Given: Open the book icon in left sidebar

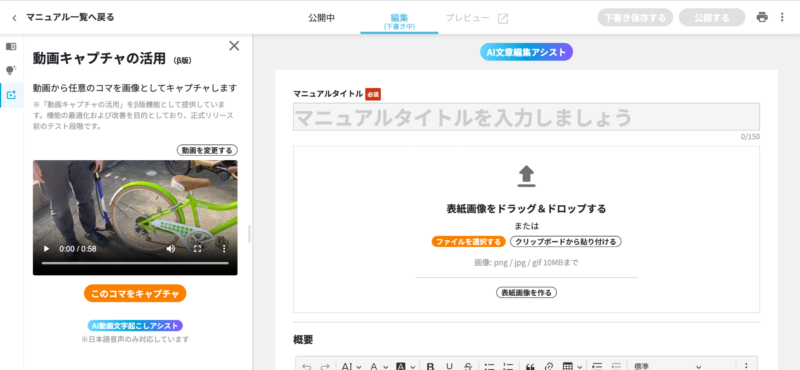Looking at the screenshot, I should tap(11, 46).
